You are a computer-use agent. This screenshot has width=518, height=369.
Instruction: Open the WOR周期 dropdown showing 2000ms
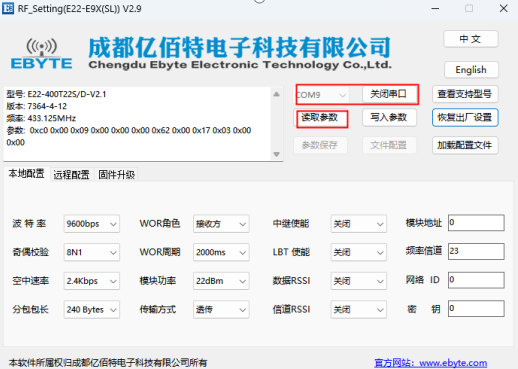pos(221,252)
